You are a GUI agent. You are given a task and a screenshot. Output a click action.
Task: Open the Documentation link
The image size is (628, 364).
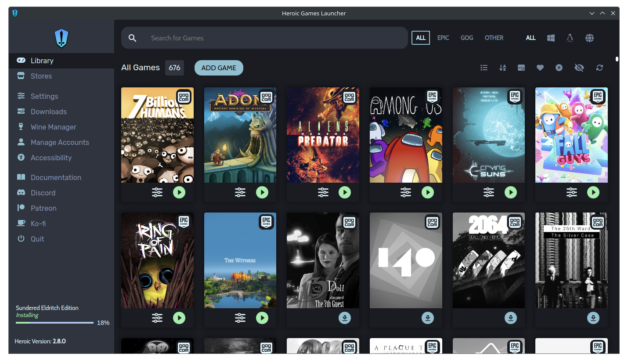coord(56,177)
